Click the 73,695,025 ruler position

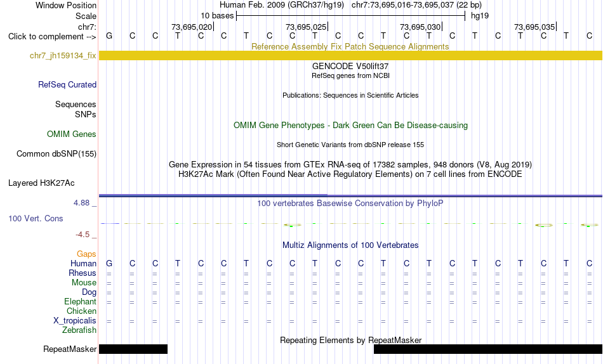point(306,27)
